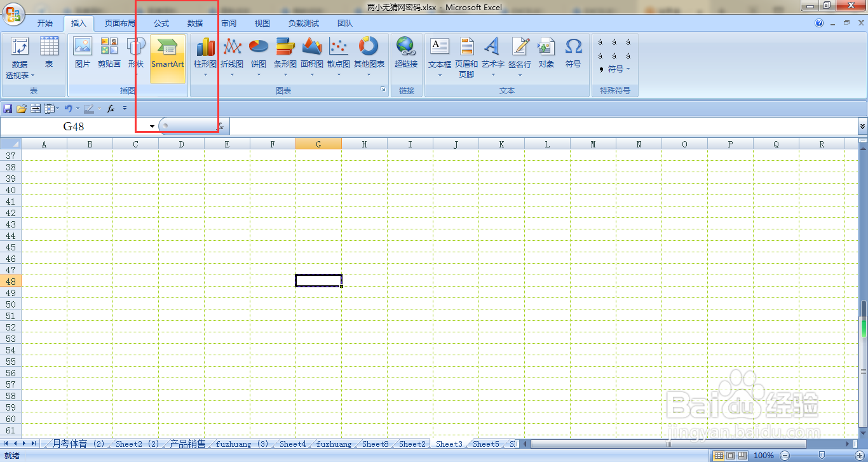Open Other Charts (其他图表)
This screenshot has height=462, width=868.
click(x=369, y=58)
